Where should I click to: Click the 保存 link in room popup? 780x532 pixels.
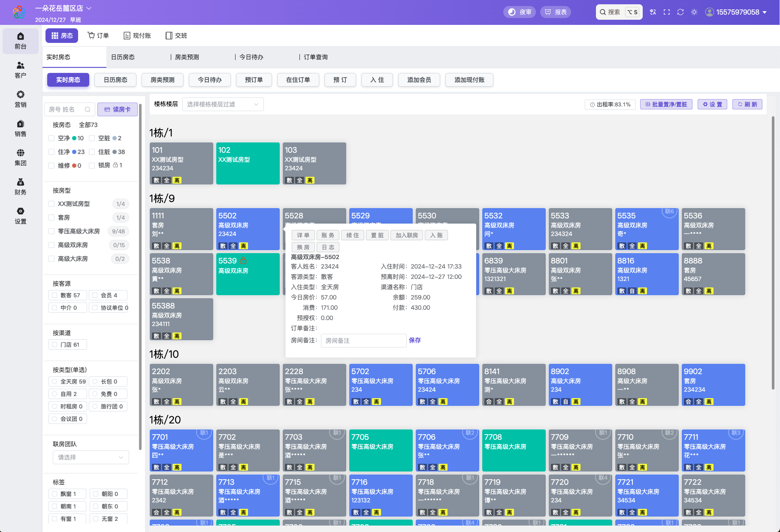[415, 340]
